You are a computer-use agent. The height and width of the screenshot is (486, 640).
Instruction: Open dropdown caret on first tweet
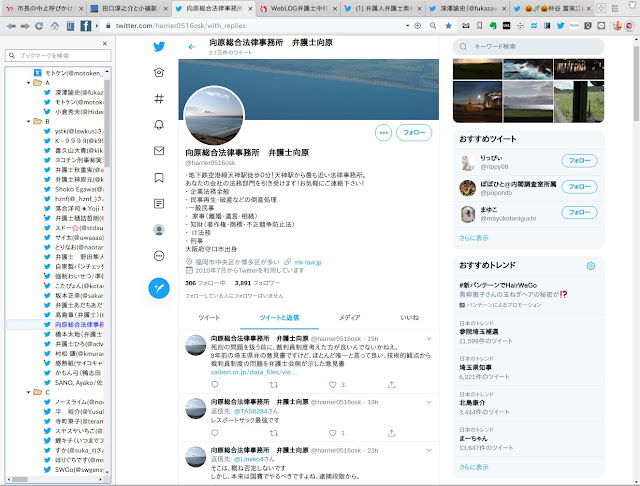coord(429,339)
